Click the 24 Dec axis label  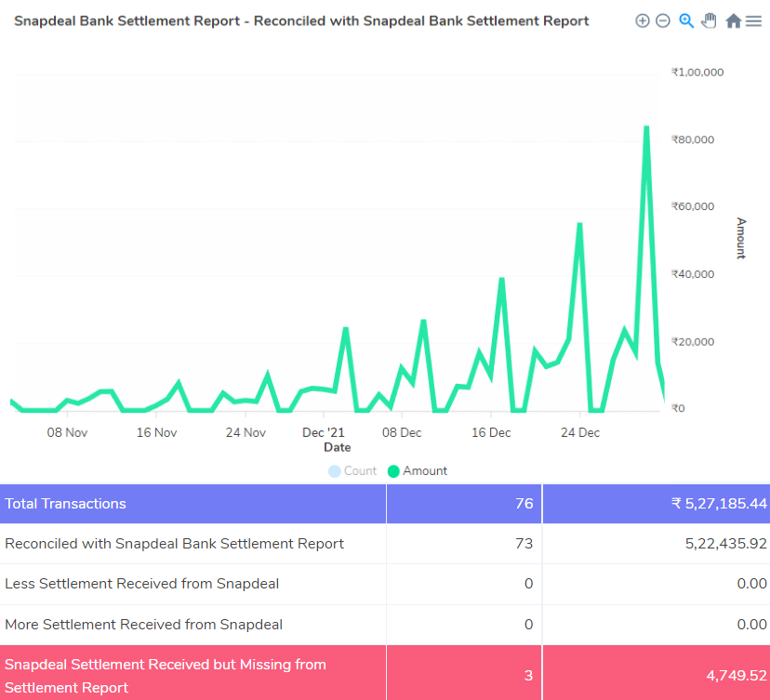click(x=580, y=432)
